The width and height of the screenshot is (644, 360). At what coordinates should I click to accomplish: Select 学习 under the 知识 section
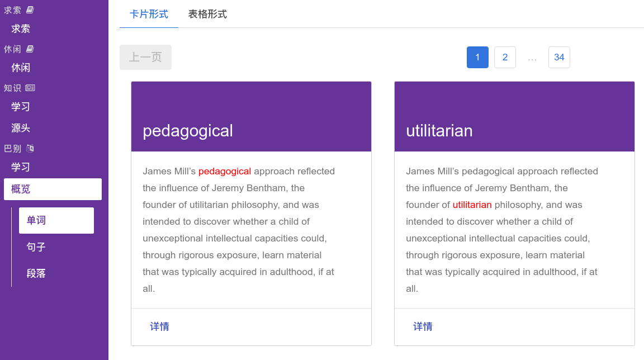point(21,107)
